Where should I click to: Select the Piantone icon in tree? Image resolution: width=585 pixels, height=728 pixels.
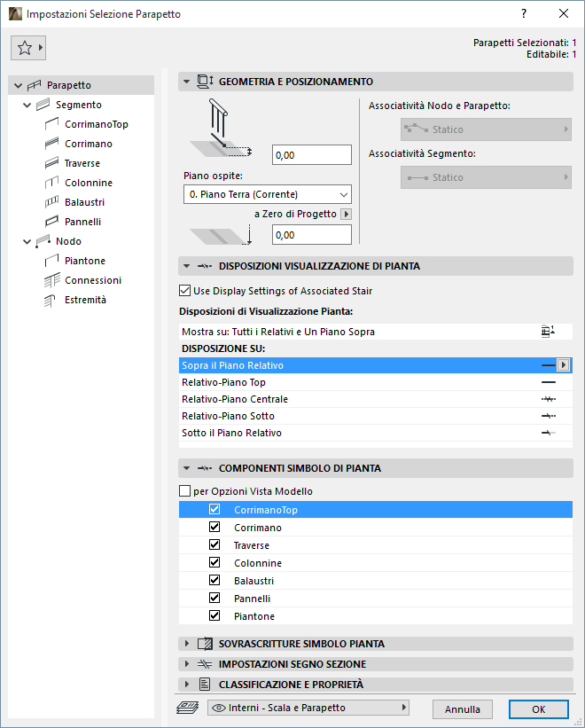(52, 261)
